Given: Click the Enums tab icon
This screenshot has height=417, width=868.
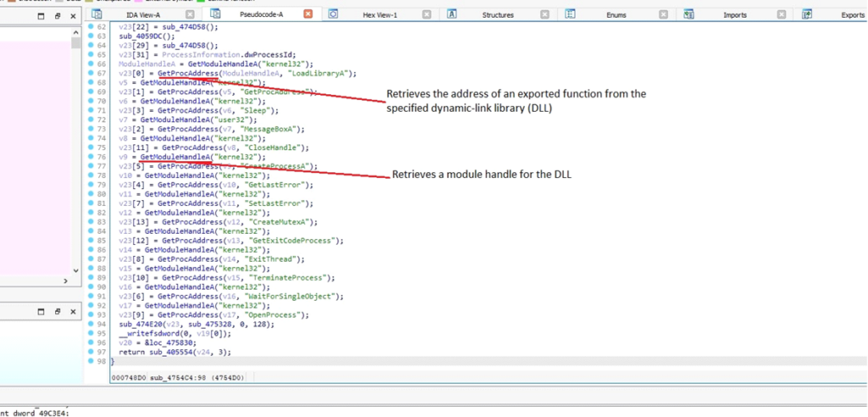Looking at the screenshot, I should coord(571,14).
